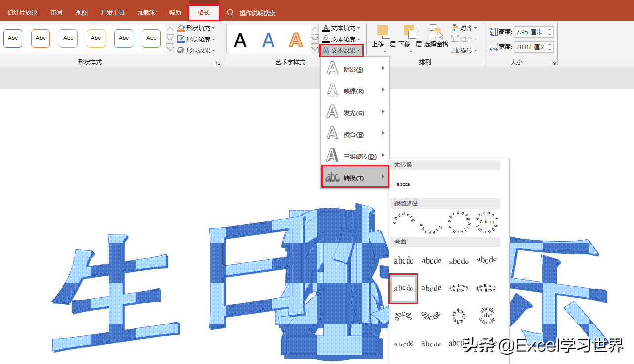
Task: Expand the WordArt styles gallery more arrow
Action: [x=315, y=49]
